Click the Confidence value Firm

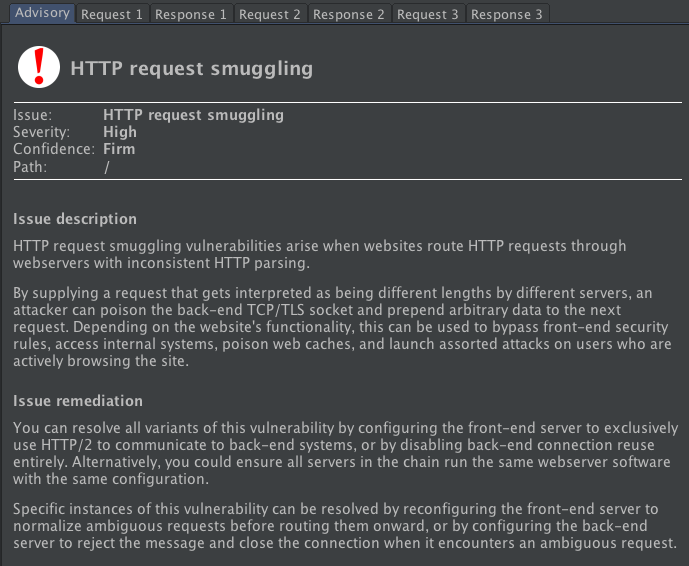coord(119,149)
